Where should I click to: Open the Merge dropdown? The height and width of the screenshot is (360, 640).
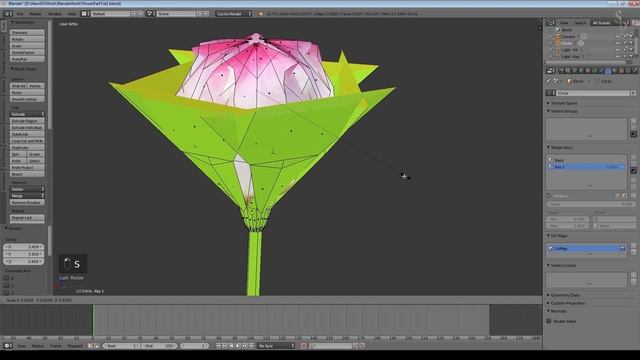coord(27,196)
